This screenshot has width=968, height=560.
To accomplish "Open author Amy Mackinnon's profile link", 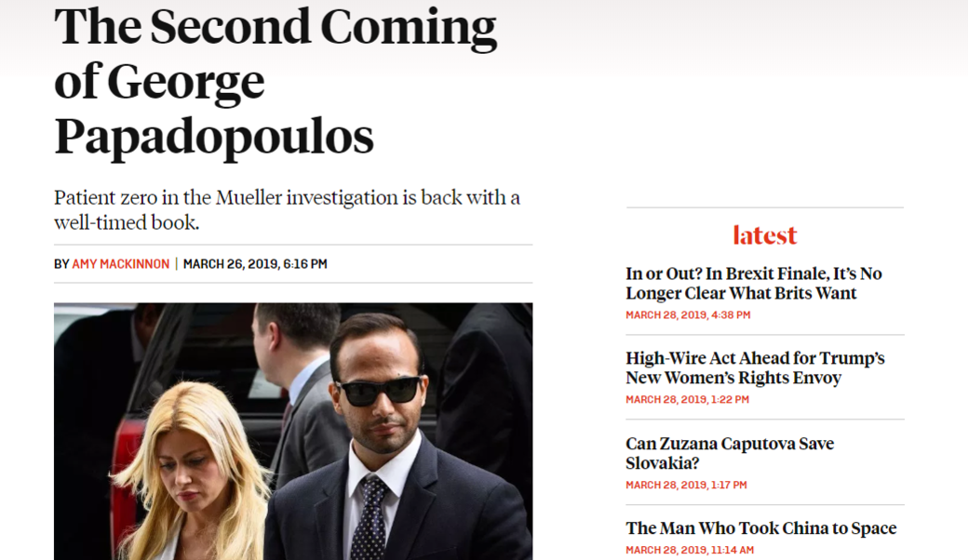I will [120, 264].
